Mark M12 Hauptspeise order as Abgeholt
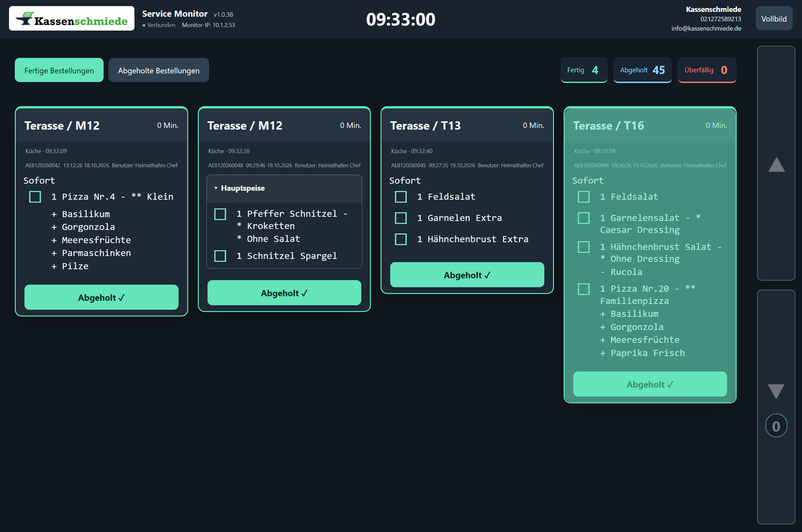Viewport: 802px width, 532px height. coord(284,293)
